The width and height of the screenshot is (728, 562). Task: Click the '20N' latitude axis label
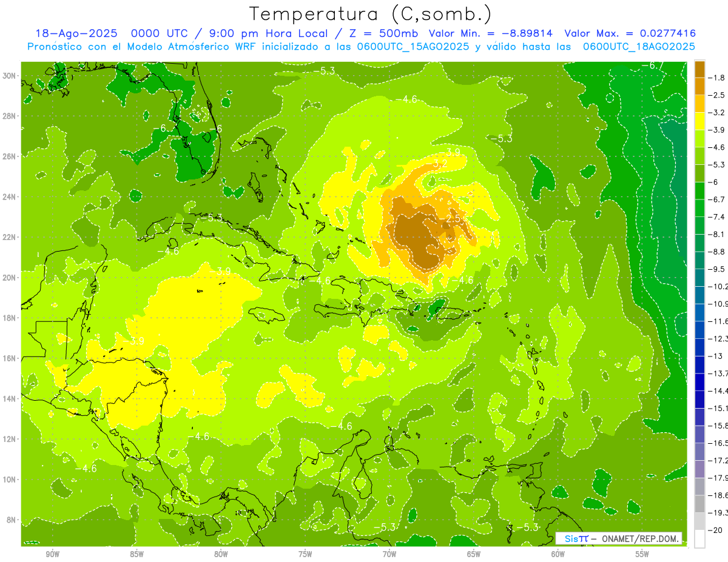pos(10,278)
